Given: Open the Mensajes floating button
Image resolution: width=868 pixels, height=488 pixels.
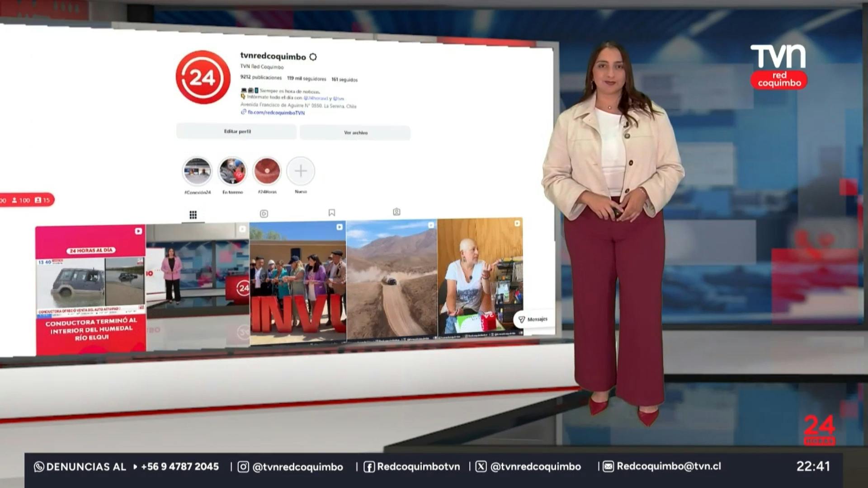Looking at the screenshot, I should 533,319.
